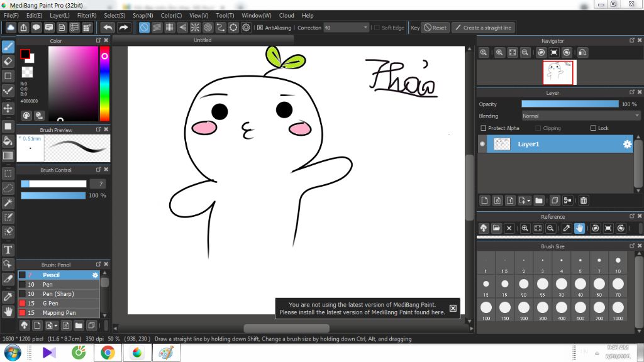The height and width of the screenshot is (362, 644).
Task: Dismiss the update notification
Action: (x=453, y=308)
